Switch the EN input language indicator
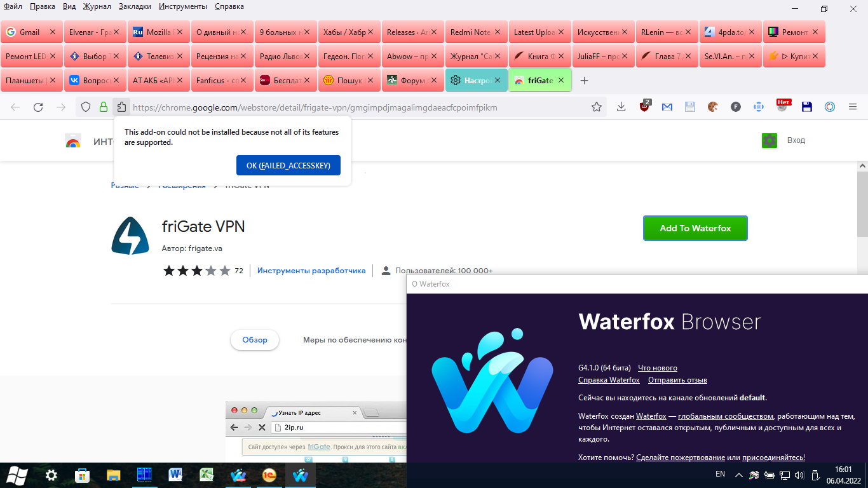The image size is (868, 488). (720, 474)
